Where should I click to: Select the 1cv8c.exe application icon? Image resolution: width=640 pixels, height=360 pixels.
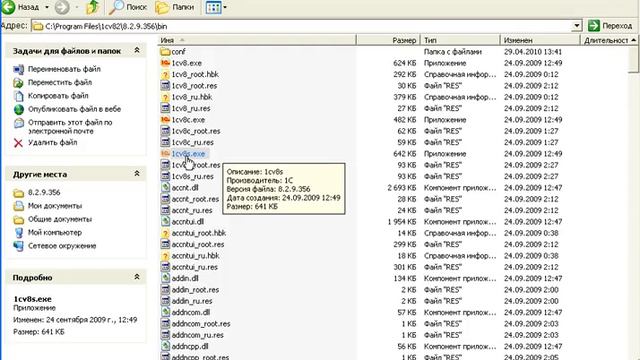coord(165,120)
